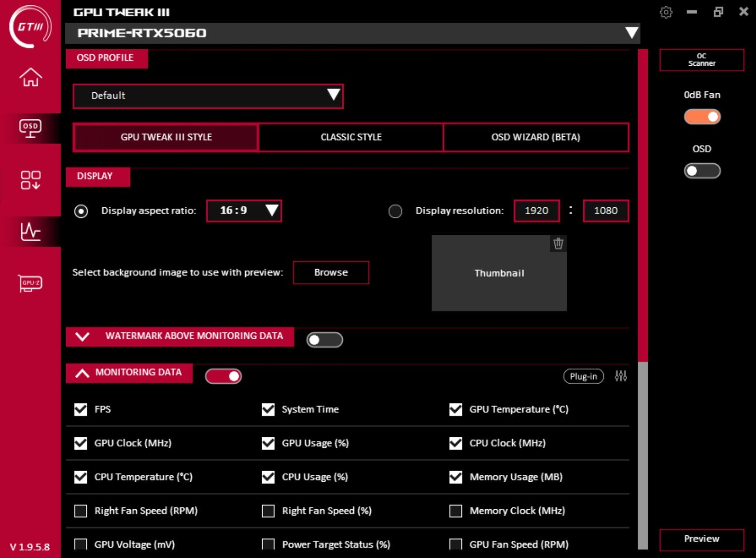The width and height of the screenshot is (756, 558).
Task: Click the Preview button
Action: (x=702, y=539)
